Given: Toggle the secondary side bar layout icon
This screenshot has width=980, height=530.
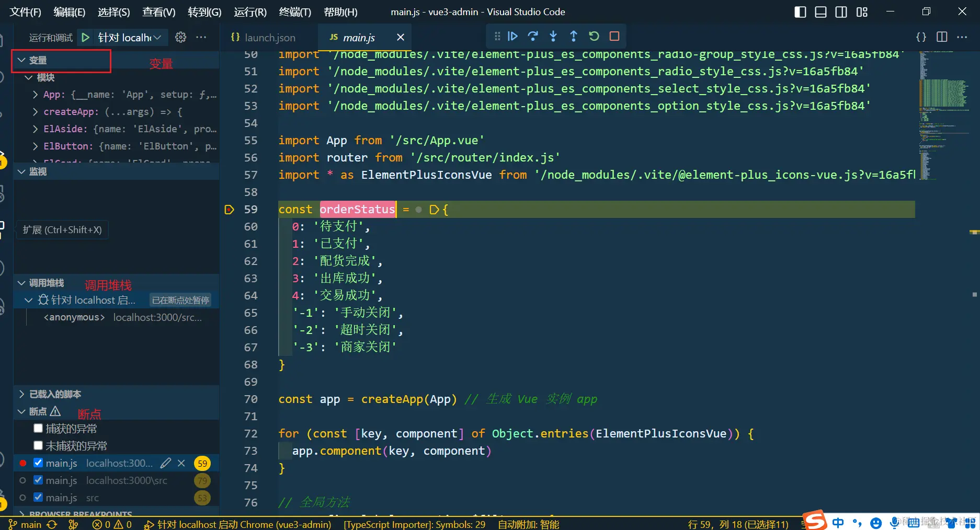Looking at the screenshot, I should click(x=841, y=11).
